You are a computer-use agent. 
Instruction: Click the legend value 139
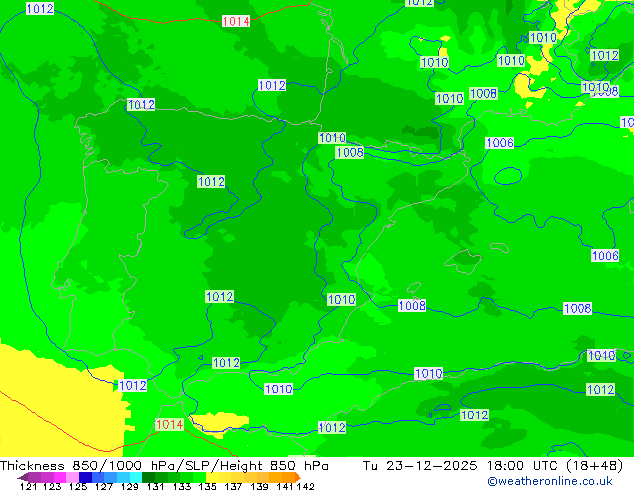point(259,486)
